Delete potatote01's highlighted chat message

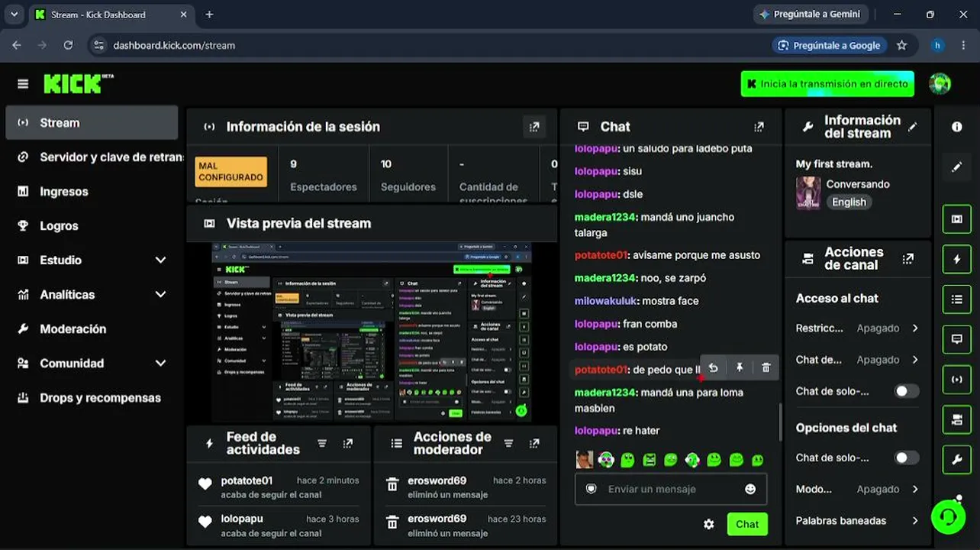pos(766,367)
